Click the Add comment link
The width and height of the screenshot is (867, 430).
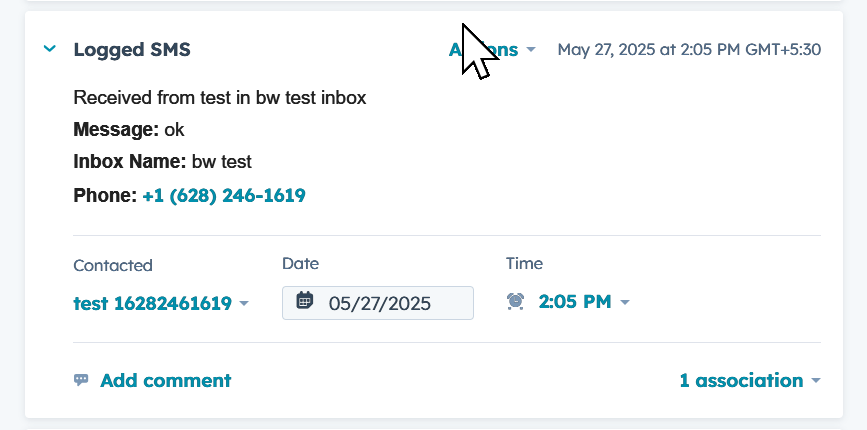pos(165,380)
